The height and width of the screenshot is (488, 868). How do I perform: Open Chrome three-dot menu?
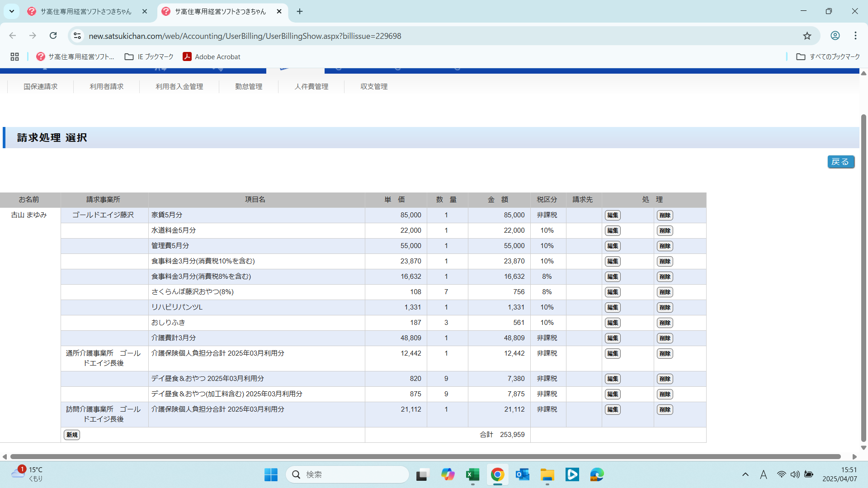point(855,36)
